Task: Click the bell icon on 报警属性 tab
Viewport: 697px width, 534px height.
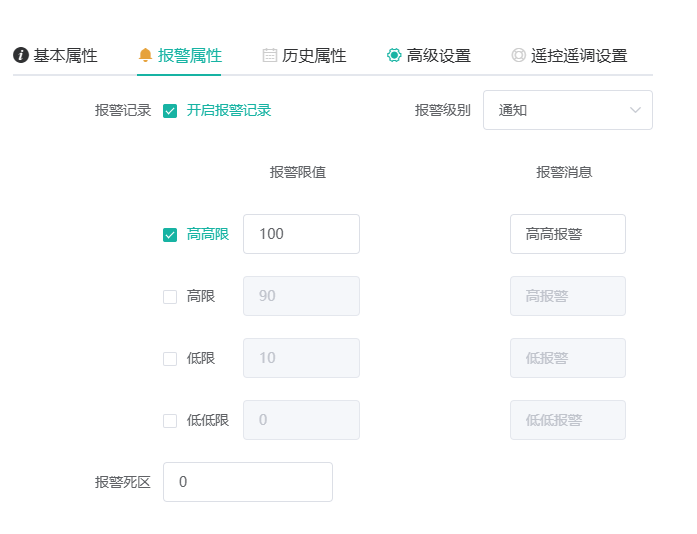Action: point(145,55)
